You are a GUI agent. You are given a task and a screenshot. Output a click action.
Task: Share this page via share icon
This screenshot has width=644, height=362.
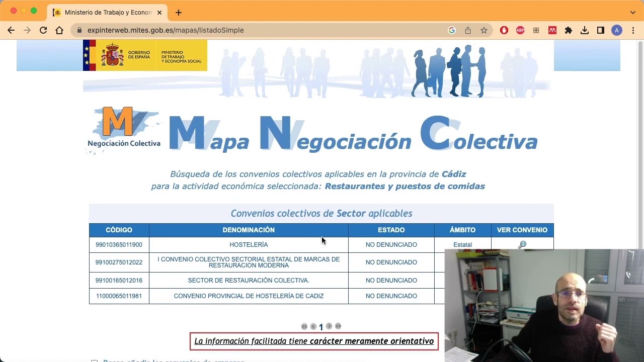[x=468, y=30]
